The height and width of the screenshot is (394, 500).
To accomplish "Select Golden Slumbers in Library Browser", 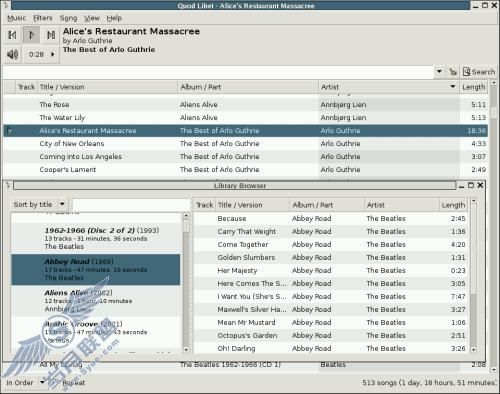I will pos(331,258).
